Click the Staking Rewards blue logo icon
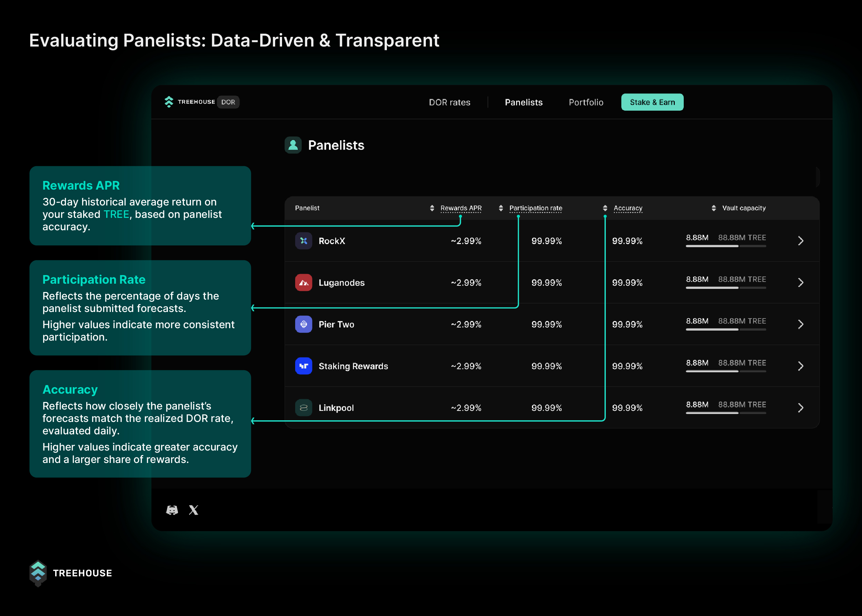Viewport: 862px width, 616px height. (x=303, y=366)
